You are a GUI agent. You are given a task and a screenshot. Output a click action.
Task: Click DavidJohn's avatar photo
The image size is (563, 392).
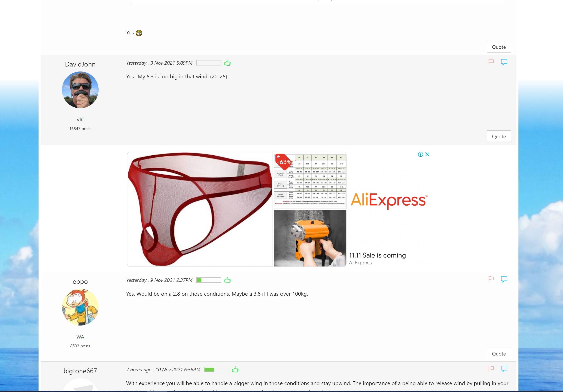pyautogui.click(x=80, y=90)
